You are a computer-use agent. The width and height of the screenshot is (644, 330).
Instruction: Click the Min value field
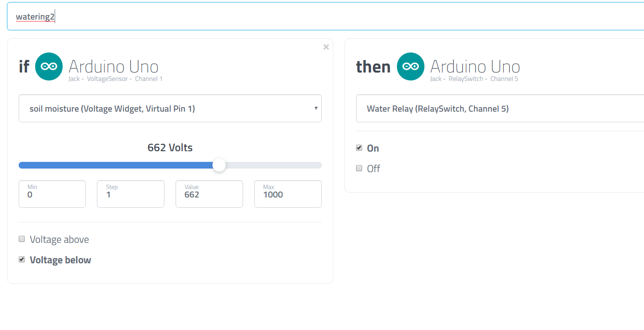[x=52, y=194]
